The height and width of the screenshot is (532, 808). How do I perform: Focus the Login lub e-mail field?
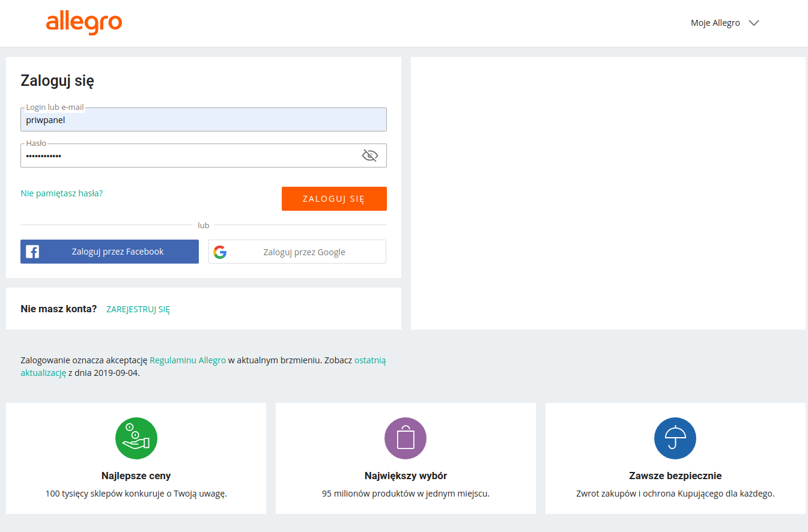coord(204,119)
